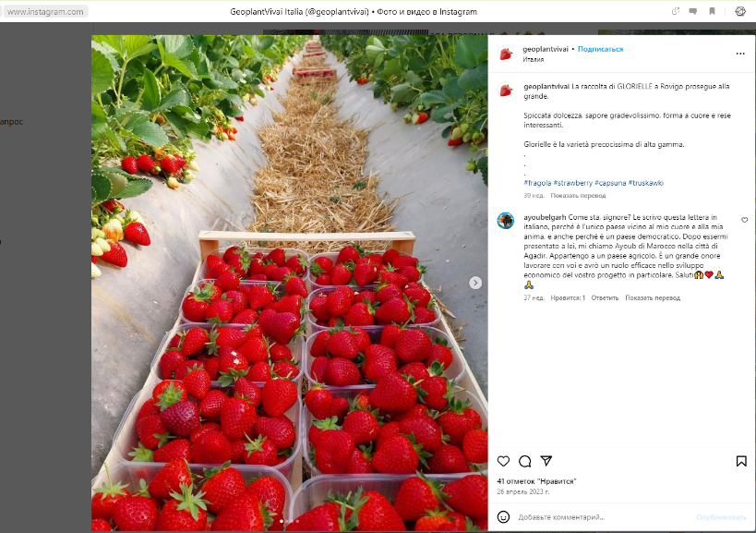756x533 pixels.
Task: Like the post with the heart icon
Action: coord(503,461)
